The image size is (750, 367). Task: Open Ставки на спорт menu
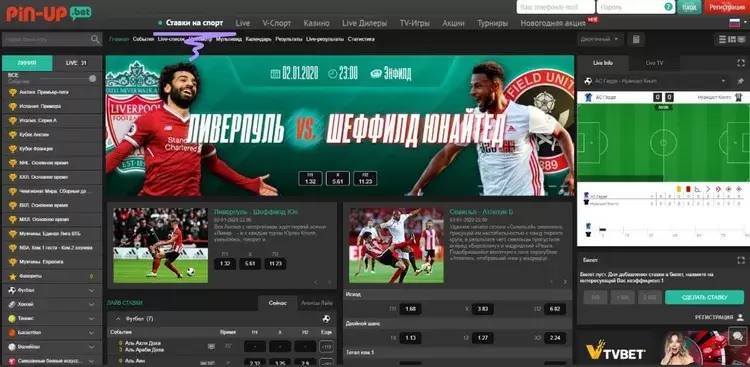(x=194, y=22)
